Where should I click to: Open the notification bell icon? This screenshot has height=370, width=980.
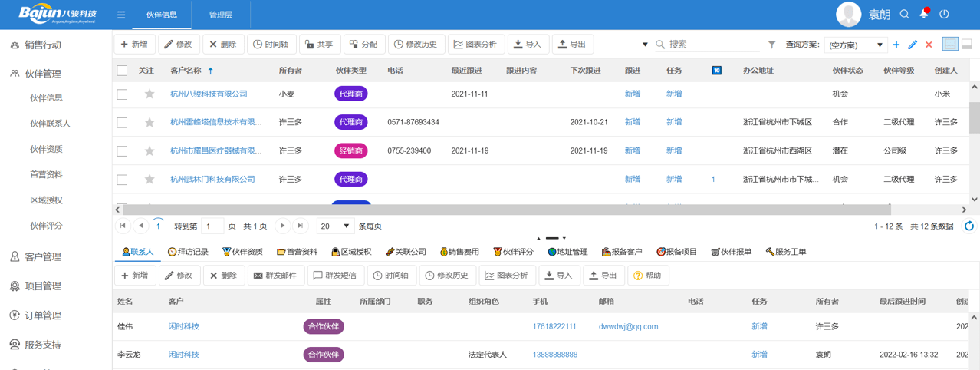coord(924,14)
